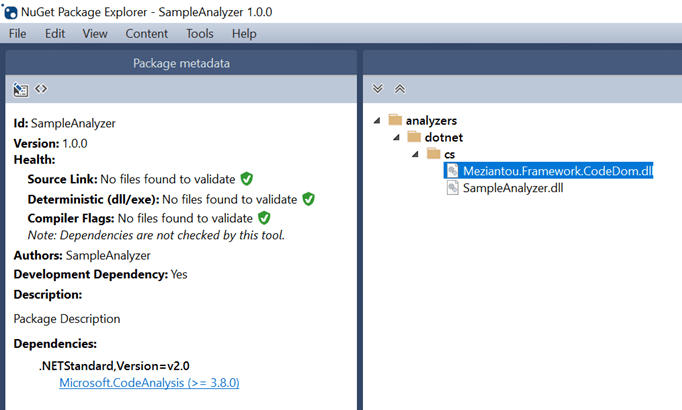Collapse the analyzers folder node
Viewport: 682px width, 410px height.
(377, 120)
